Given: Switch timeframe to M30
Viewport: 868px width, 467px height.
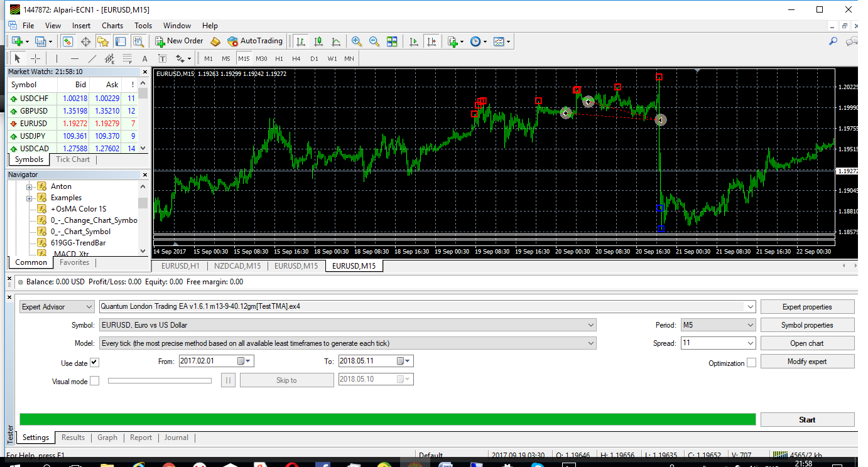Looking at the screenshot, I should (x=261, y=58).
